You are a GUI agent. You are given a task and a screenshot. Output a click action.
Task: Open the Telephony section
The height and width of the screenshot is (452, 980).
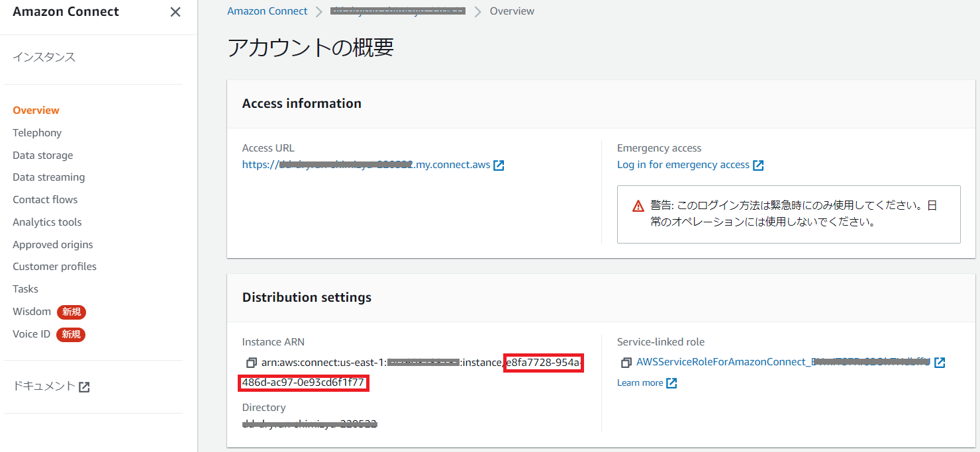pos(37,133)
